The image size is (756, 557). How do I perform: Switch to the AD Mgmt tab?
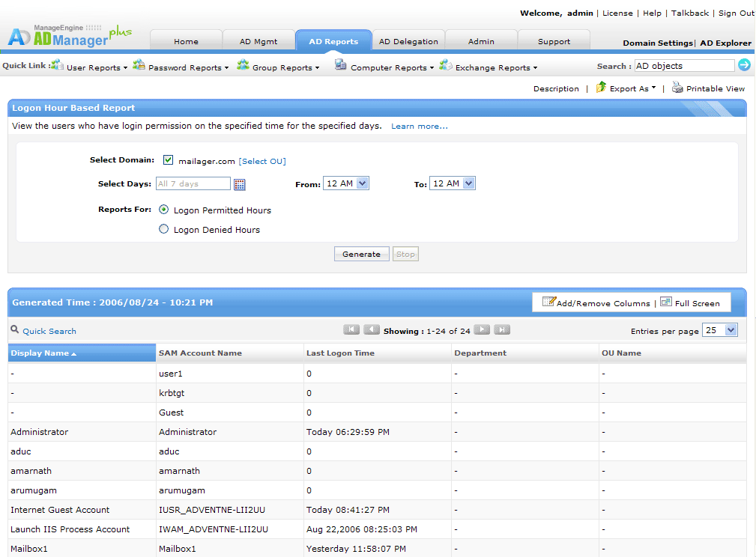pyautogui.click(x=258, y=41)
